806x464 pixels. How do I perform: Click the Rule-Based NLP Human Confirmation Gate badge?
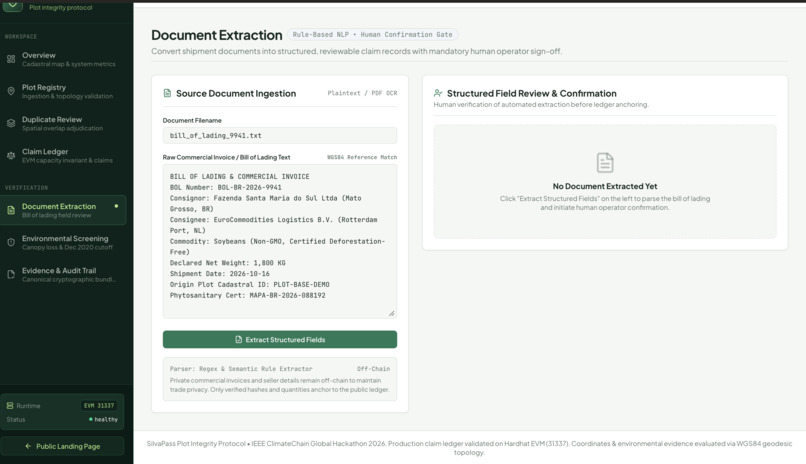[x=373, y=34]
